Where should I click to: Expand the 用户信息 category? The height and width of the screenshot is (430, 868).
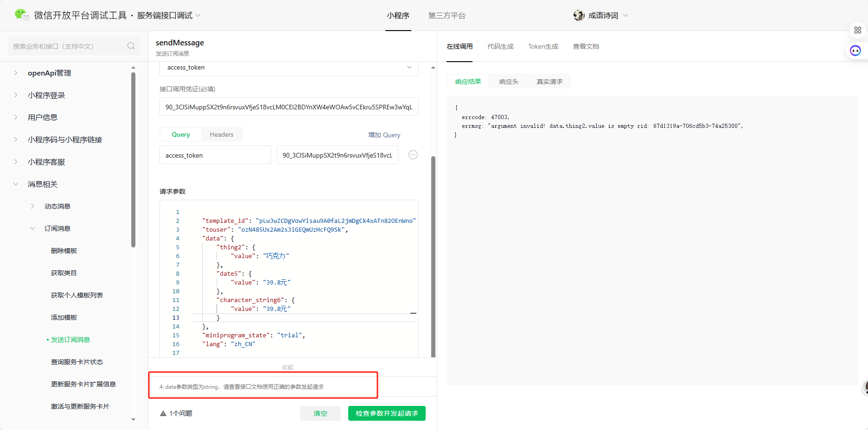coord(16,117)
